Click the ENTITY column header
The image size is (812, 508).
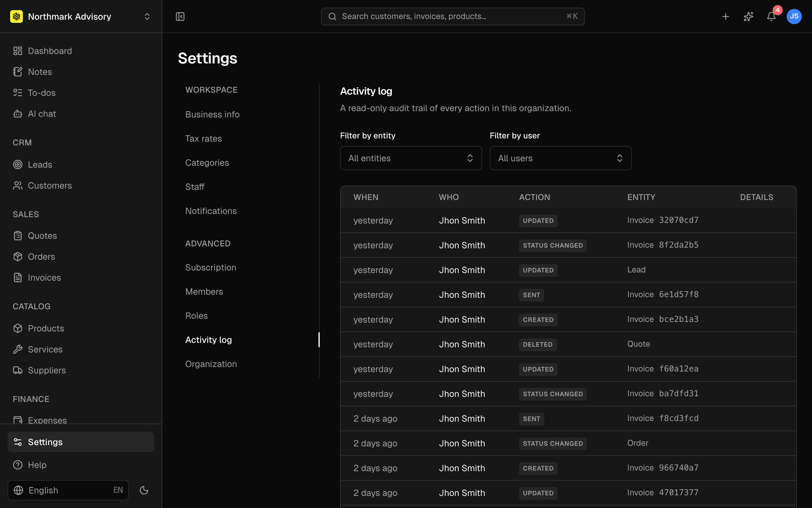641,197
